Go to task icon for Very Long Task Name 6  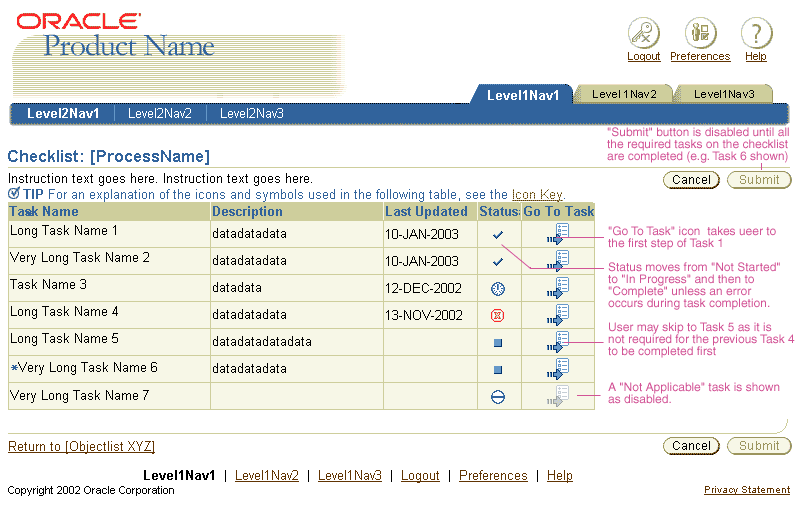coord(558,369)
